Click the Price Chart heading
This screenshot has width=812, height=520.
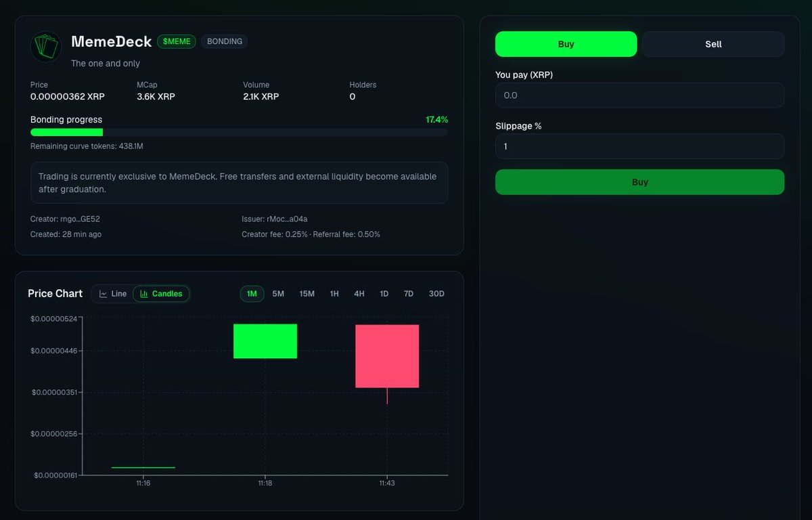(55, 294)
